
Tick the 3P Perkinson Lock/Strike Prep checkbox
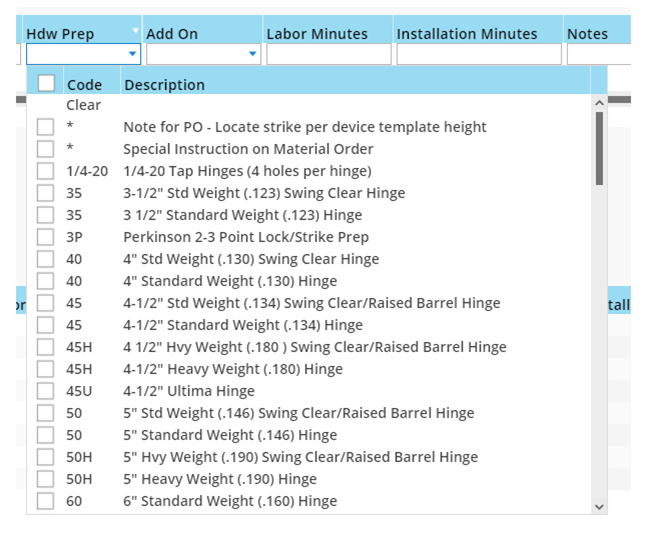point(45,237)
